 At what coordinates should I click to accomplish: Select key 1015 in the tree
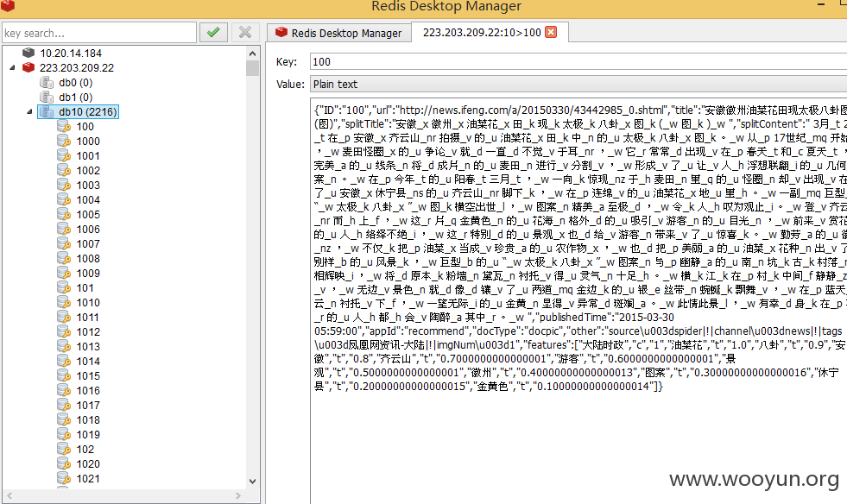coord(88,376)
